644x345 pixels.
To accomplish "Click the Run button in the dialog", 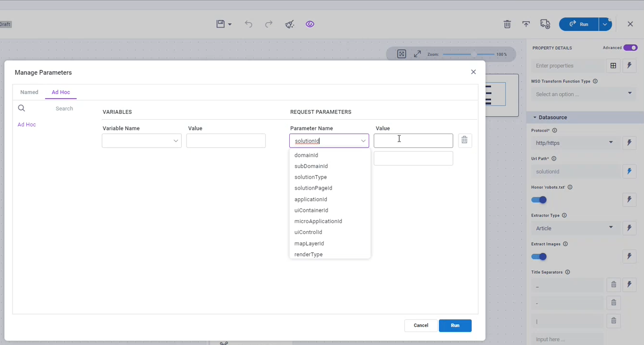I will pyautogui.click(x=455, y=326).
